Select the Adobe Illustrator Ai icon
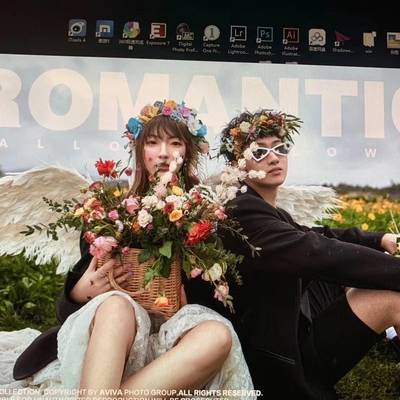 [x=291, y=35]
